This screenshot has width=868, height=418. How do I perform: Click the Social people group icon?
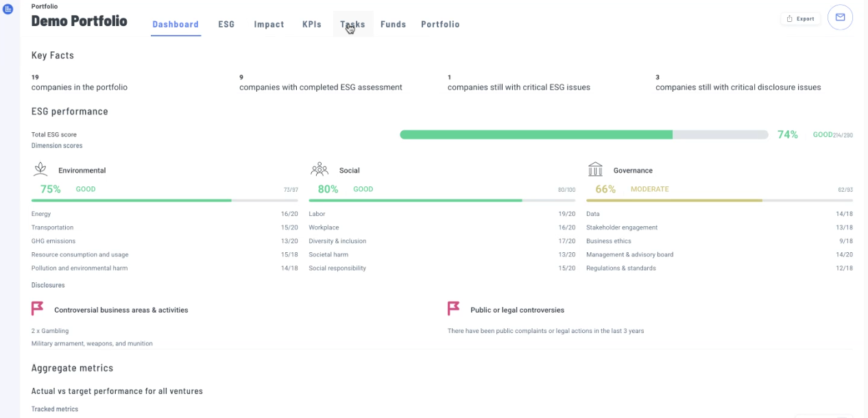pyautogui.click(x=320, y=169)
